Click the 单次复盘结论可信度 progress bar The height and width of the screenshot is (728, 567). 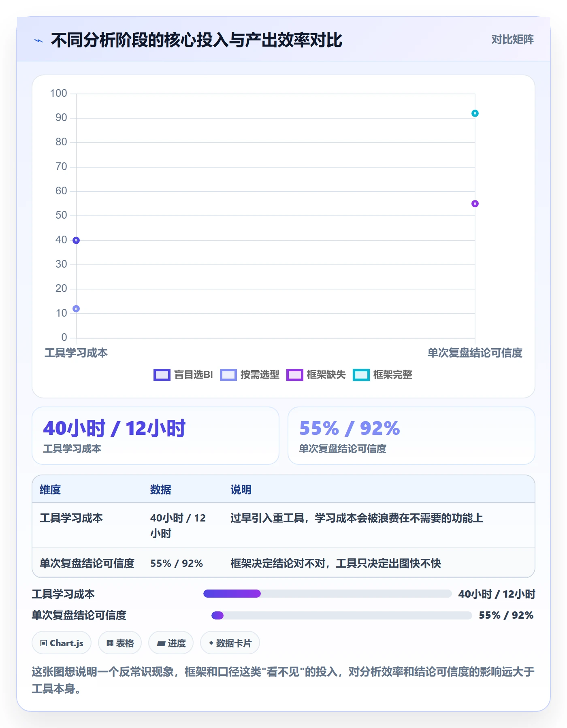(342, 615)
